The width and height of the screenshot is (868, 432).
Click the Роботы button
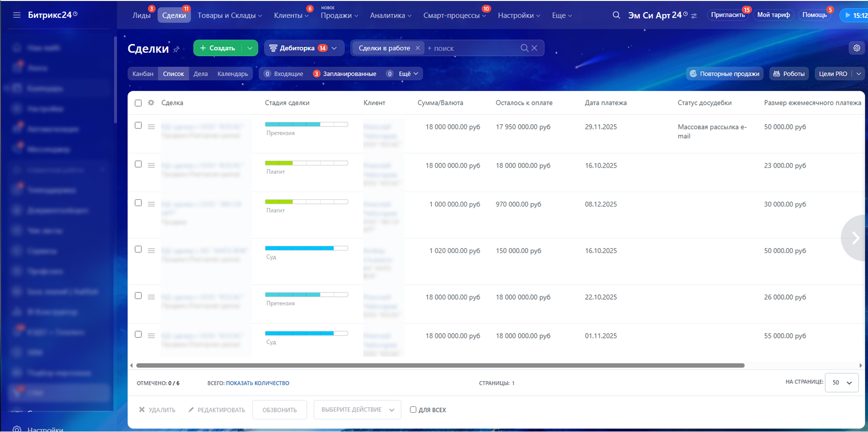pos(789,74)
